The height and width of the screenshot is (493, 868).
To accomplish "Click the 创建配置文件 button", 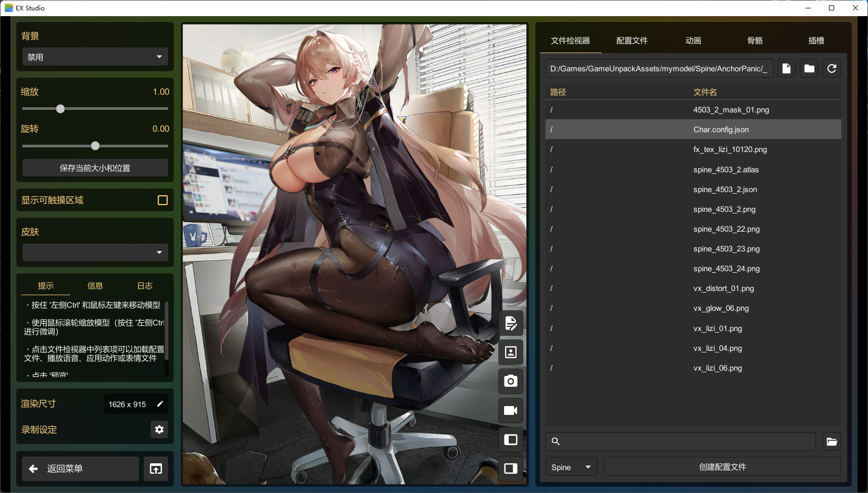I will [x=722, y=467].
